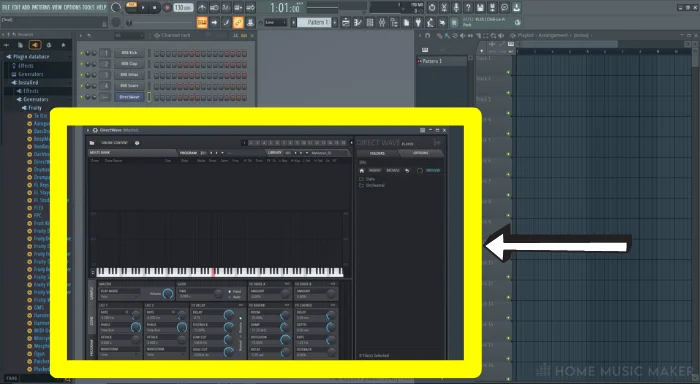Click the undo history icon in top toolbar

click(x=432, y=8)
